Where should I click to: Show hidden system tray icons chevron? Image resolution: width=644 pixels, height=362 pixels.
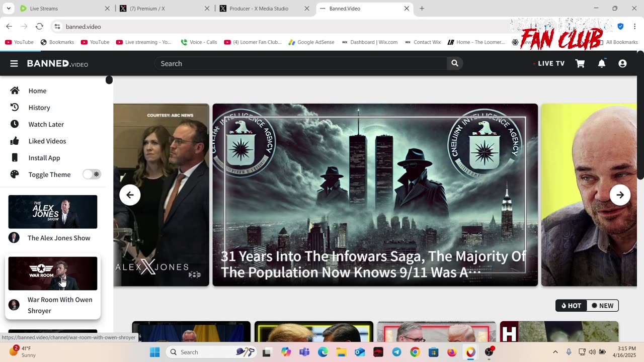coord(555,352)
